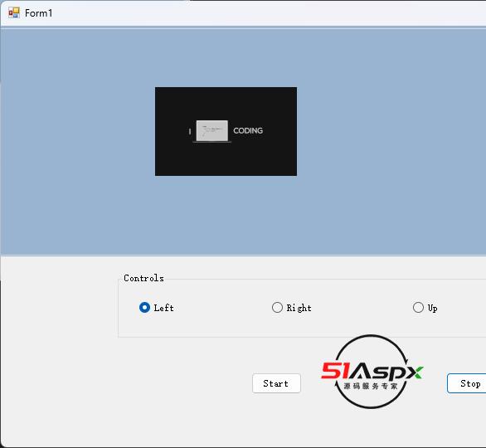Click the 51Aspx watermark logo

[x=372, y=372]
